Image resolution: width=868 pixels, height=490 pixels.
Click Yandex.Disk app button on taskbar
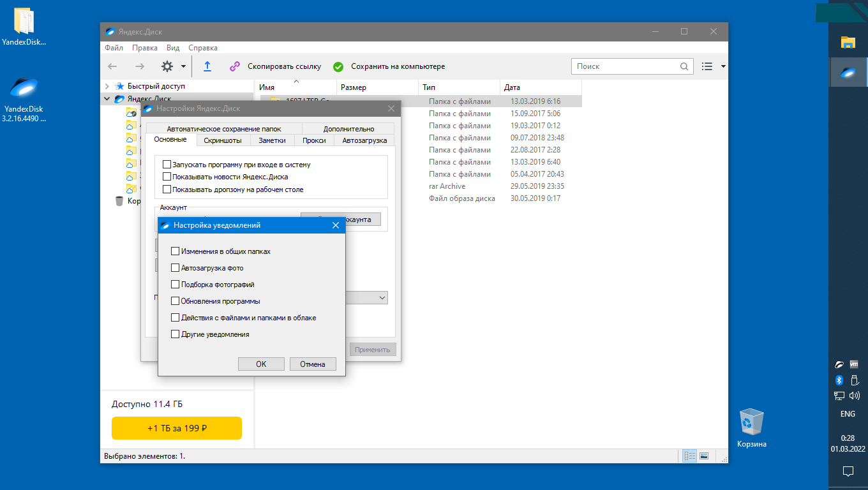[848, 72]
